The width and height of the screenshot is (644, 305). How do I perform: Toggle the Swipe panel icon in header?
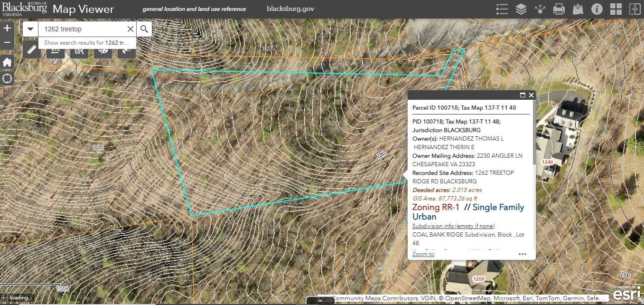click(635, 9)
